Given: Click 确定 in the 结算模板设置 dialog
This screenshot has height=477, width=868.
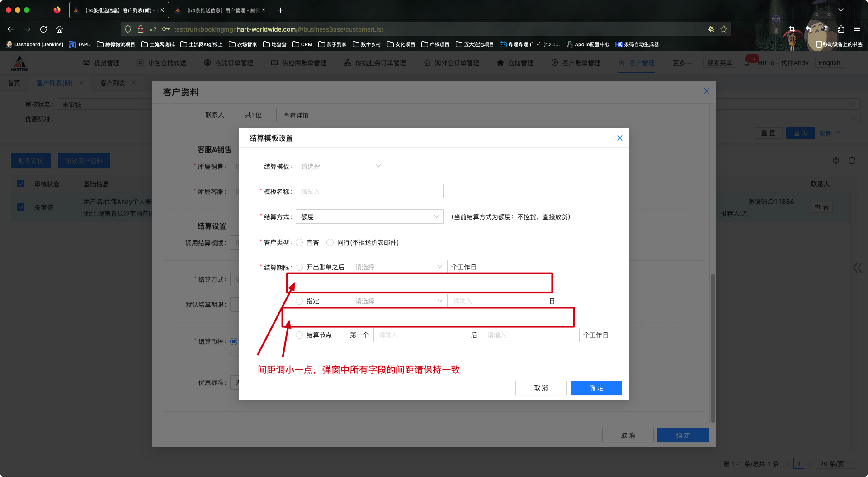Looking at the screenshot, I should pos(596,388).
